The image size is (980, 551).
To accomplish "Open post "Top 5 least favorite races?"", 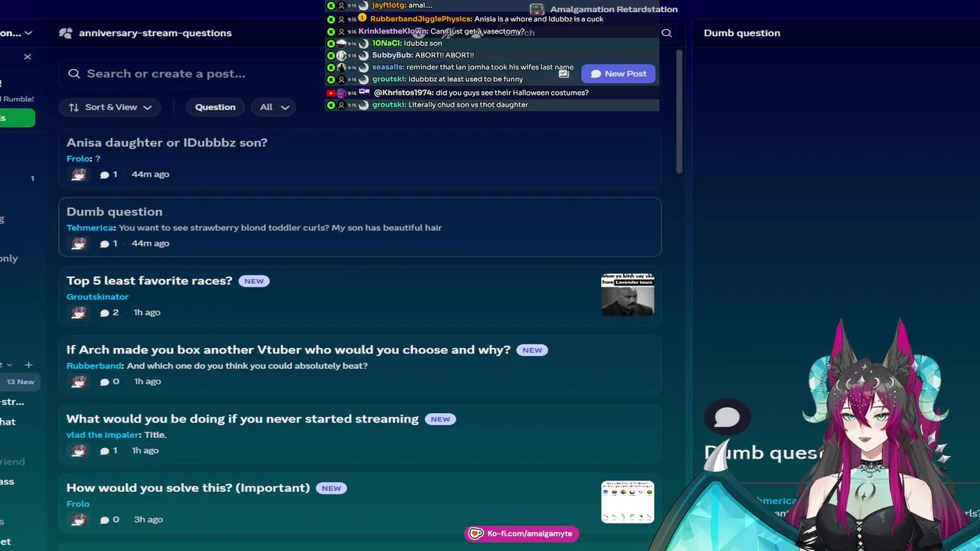I will tap(149, 281).
